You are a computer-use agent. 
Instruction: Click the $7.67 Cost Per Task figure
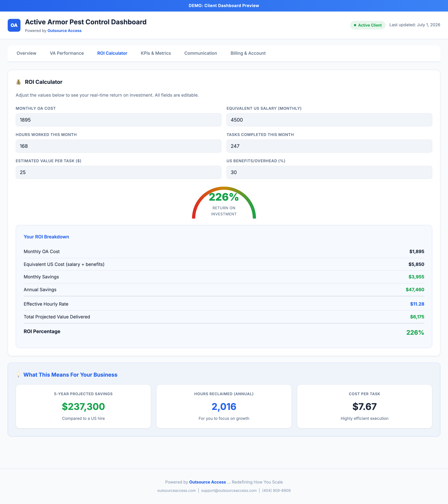[364, 407]
